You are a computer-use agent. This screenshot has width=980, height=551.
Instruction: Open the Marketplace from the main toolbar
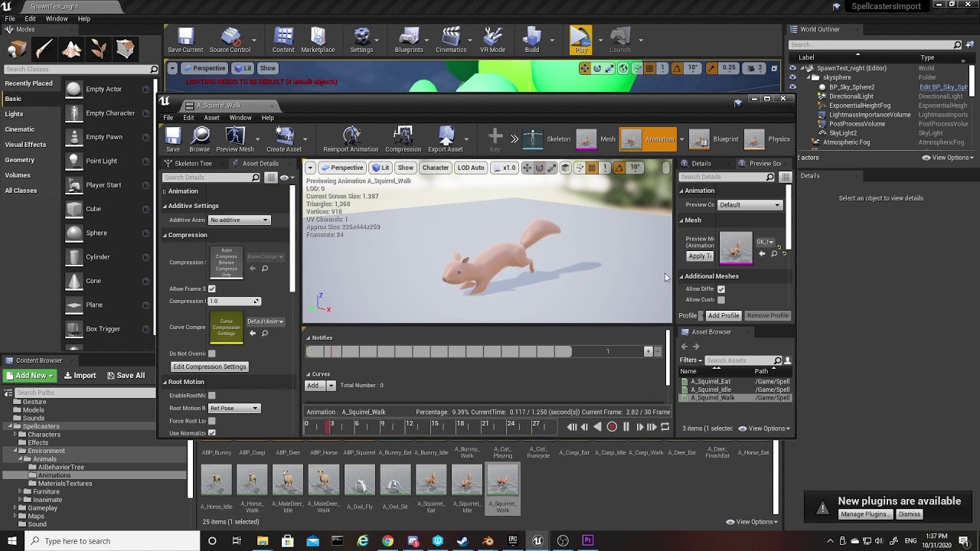coord(318,41)
